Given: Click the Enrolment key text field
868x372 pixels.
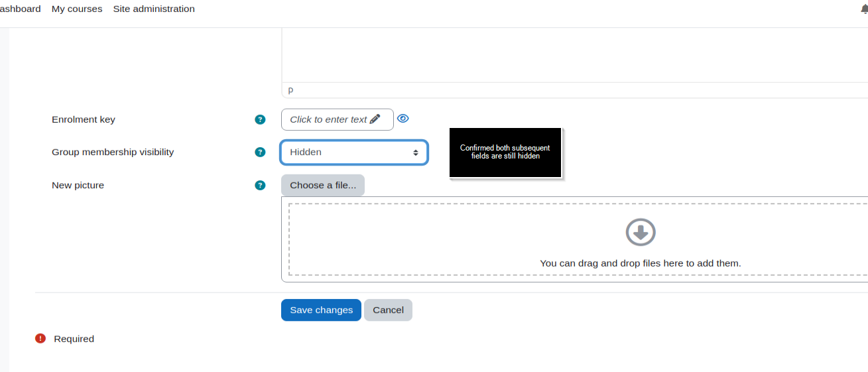Looking at the screenshot, I should point(337,119).
